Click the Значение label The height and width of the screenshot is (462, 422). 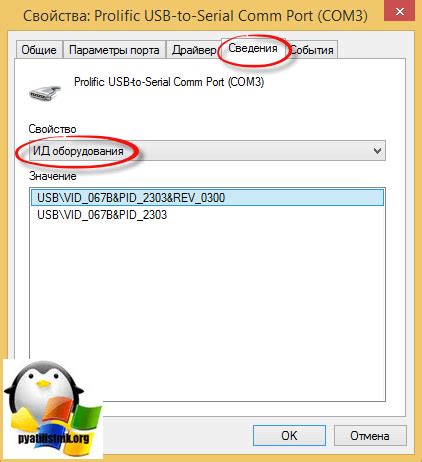tap(53, 176)
